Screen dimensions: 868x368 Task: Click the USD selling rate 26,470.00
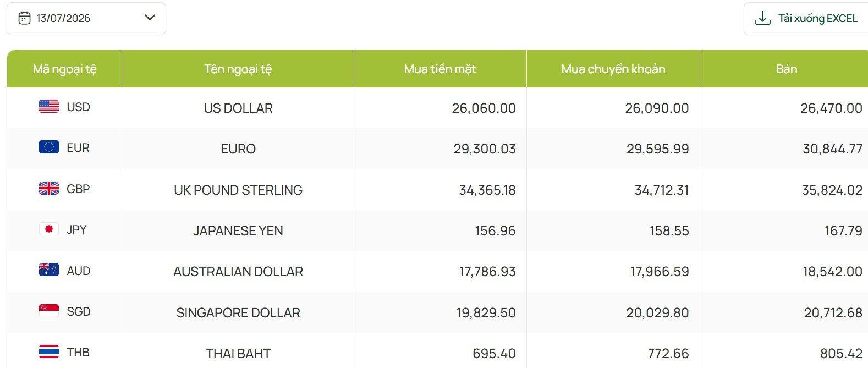(x=831, y=108)
